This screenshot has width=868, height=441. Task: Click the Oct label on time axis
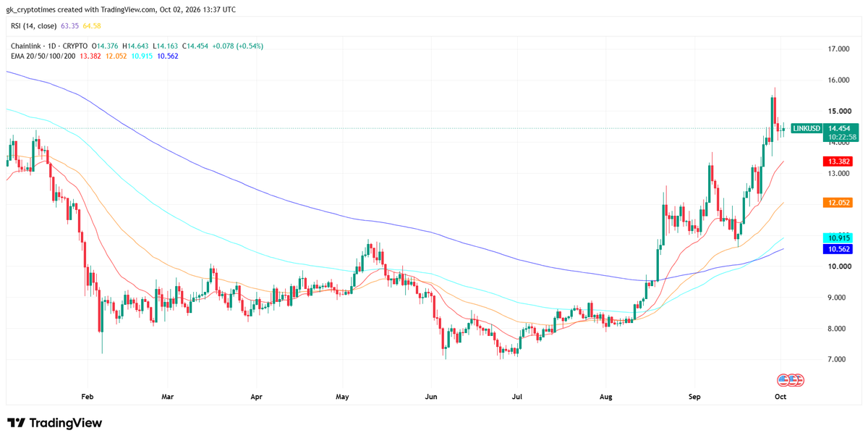[780, 397]
